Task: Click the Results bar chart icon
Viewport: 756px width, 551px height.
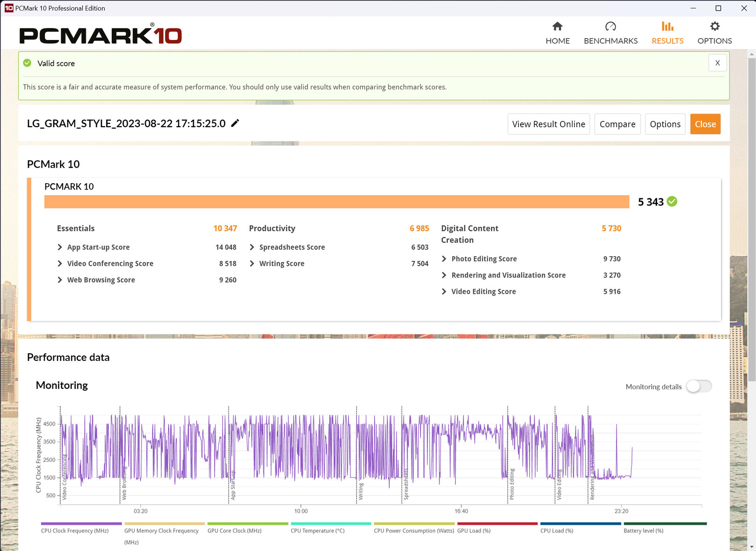Action: [x=667, y=26]
